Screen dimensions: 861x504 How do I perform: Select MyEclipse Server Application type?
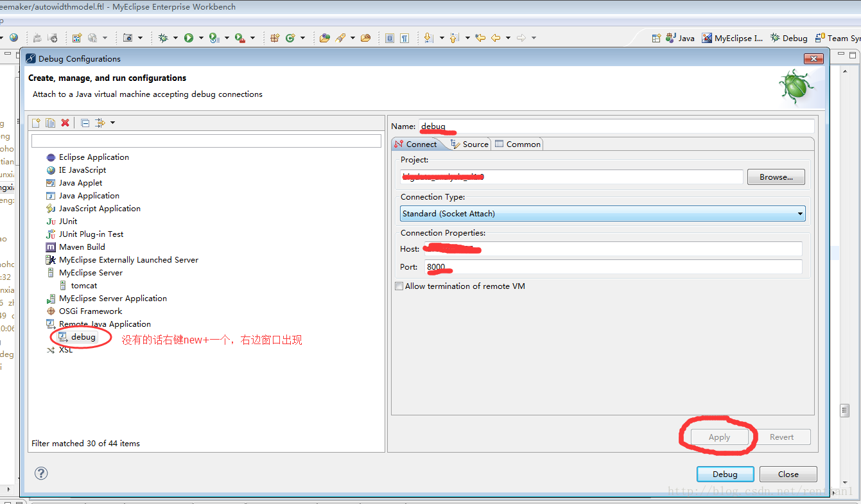(107, 299)
